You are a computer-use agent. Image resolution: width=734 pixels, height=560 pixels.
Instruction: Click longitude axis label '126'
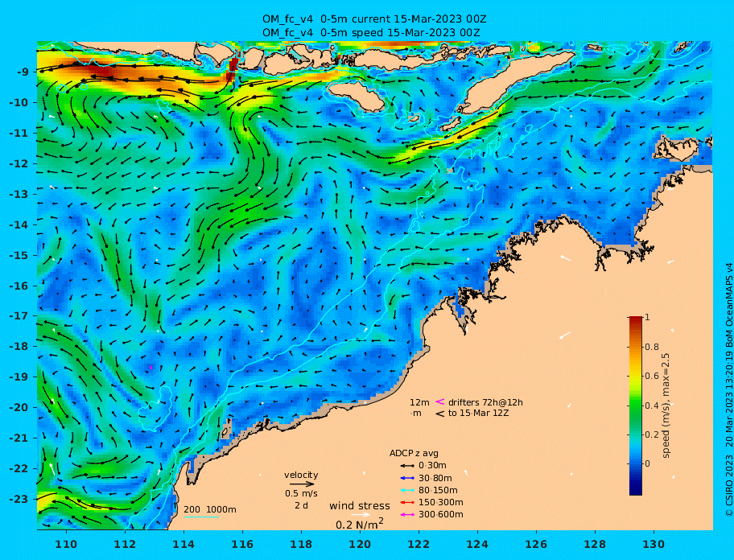tap(536, 544)
